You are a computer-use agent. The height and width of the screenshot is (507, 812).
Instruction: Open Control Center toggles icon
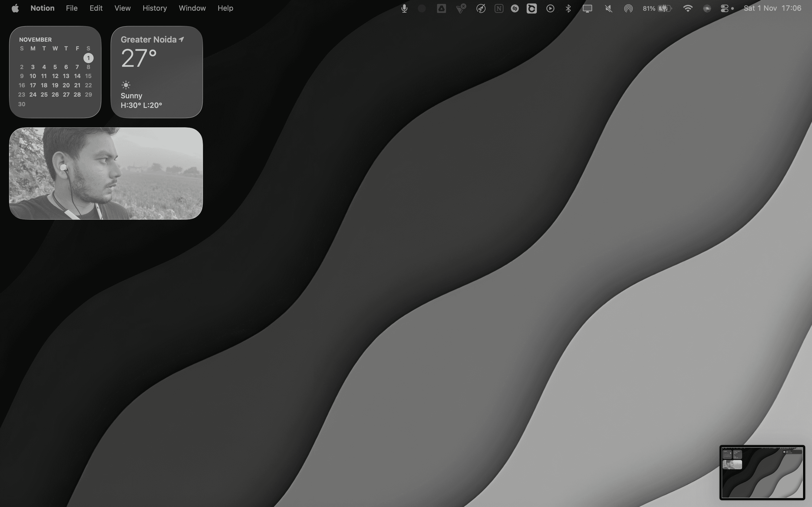(x=725, y=8)
